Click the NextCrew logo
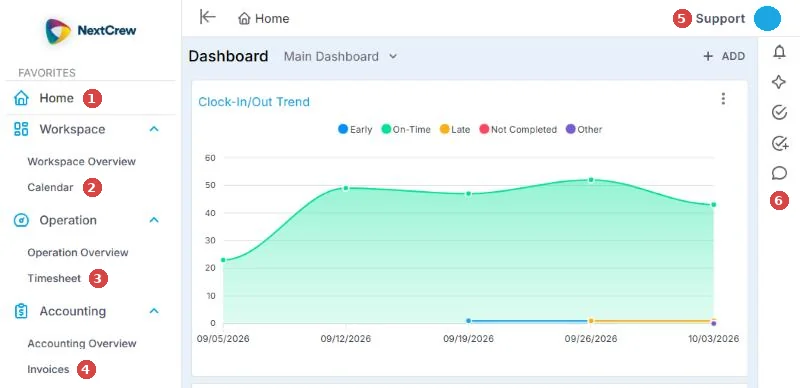The width and height of the screenshot is (800, 388). click(x=90, y=31)
